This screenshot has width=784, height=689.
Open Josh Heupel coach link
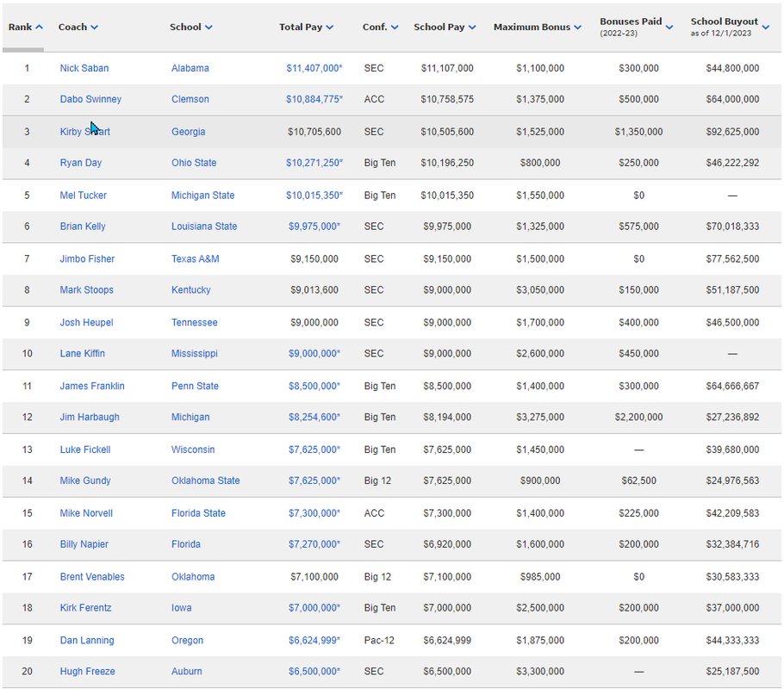(86, 322)
